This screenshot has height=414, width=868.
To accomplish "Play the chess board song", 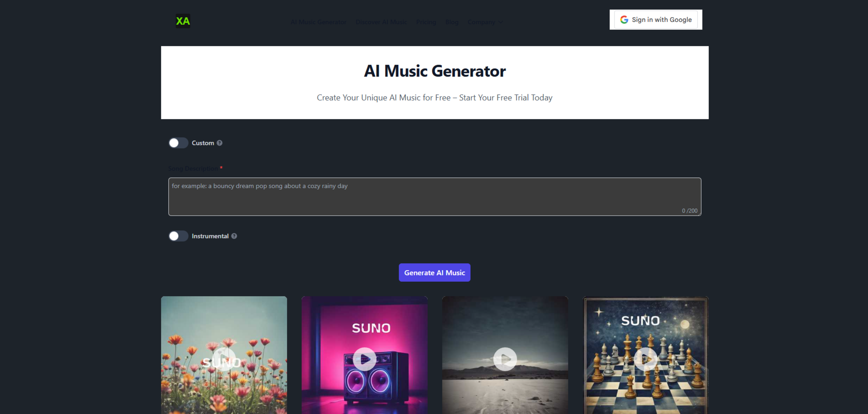I will [x=645, y=359].
